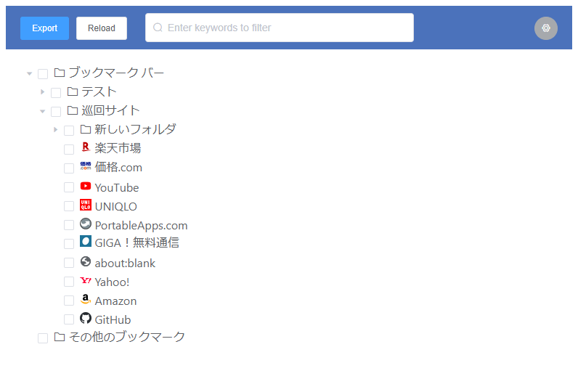Check the その他のブックマーク checkbox
This screenshot has width=578, height=392.
pyautogui.click(x=43, y=338)
